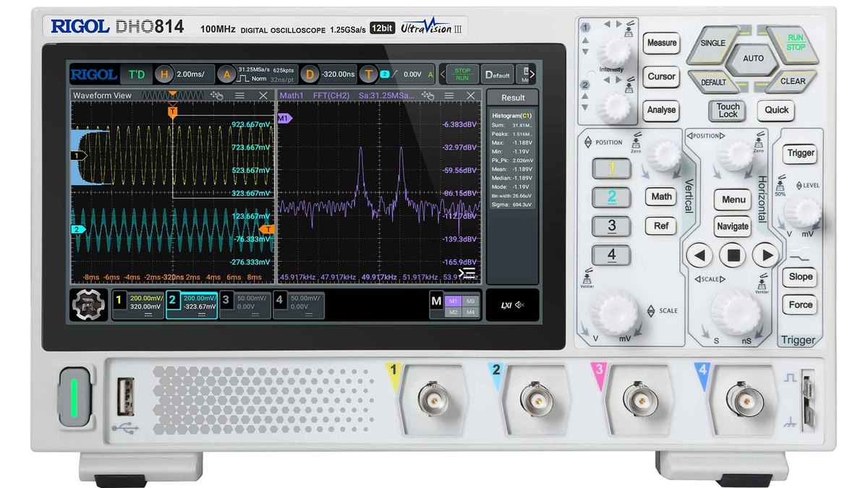The width and height of the screenshot is (868, 488).
Task: Click the left arrow navigation button
Action: click(x=699, y=254)
